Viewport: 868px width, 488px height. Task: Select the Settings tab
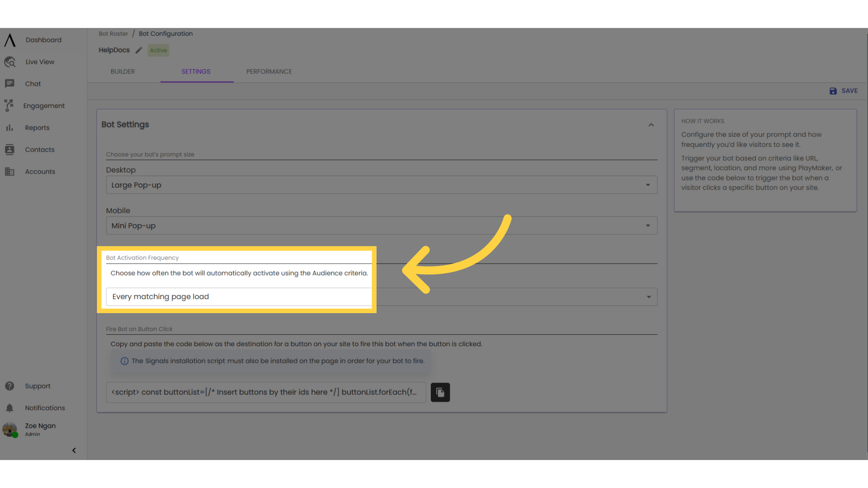click(196, 71)
